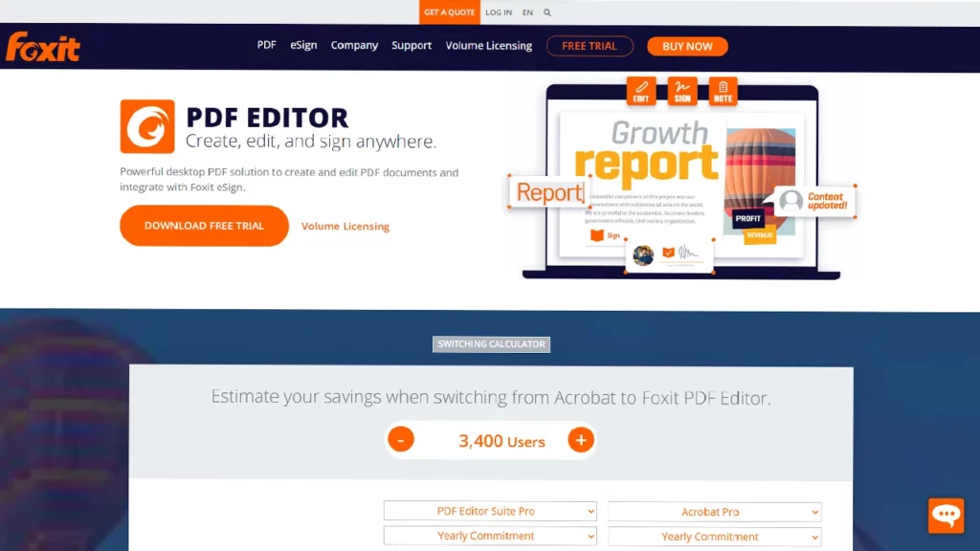Increase users with the plus button
Viewport: 980px width, 551px height.
pos(580,440)
